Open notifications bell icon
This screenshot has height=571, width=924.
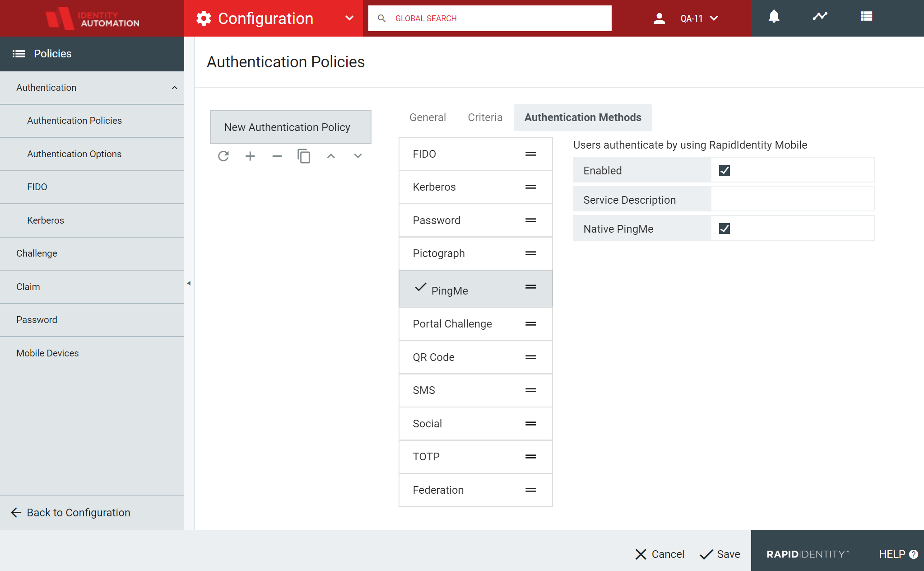(774, 16)
